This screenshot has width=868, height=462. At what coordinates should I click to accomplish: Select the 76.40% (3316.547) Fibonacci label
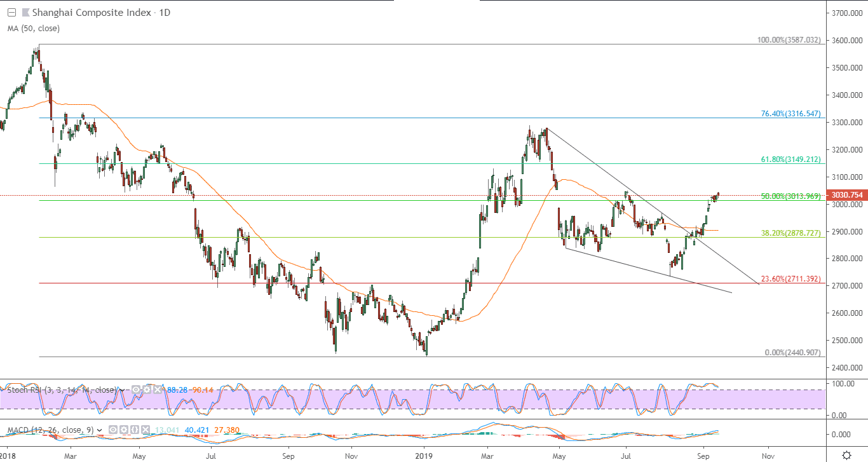(x=791, y=114)
